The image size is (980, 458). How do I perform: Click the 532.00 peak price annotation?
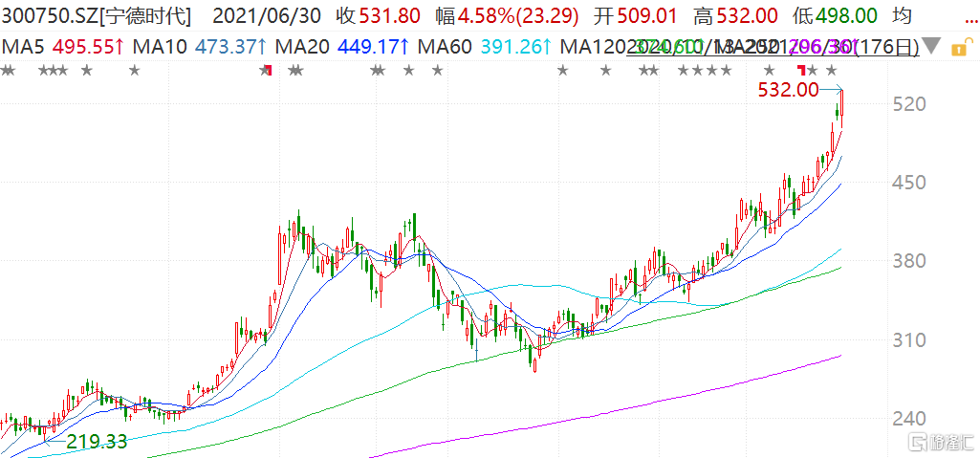tap(788, 91)
